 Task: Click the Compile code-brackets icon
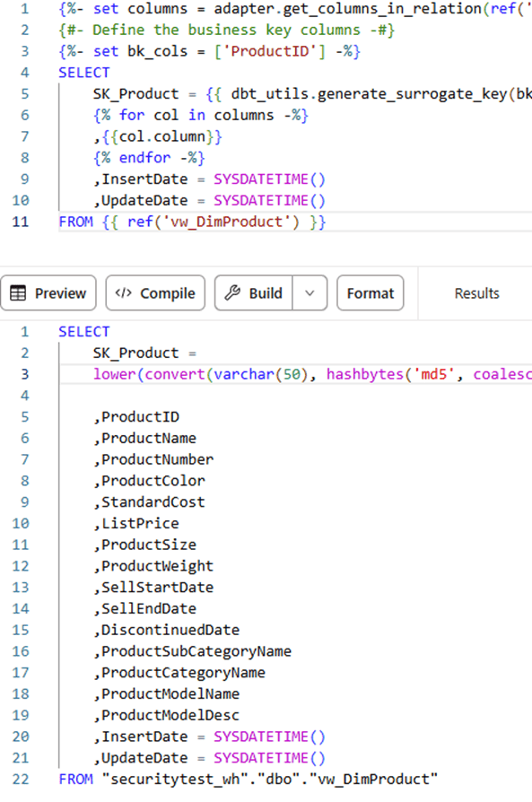[x=123, y=292]
